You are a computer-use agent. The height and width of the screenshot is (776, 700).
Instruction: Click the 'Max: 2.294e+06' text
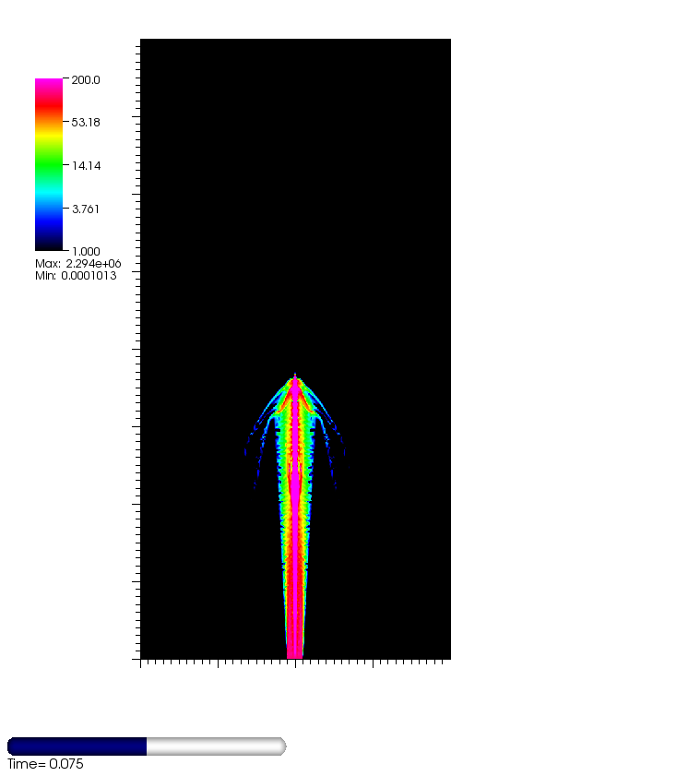78,263
